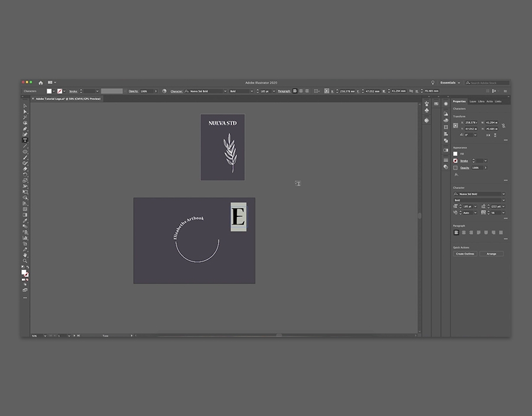Select align center in control bar Paragraph

coord(301,91)
